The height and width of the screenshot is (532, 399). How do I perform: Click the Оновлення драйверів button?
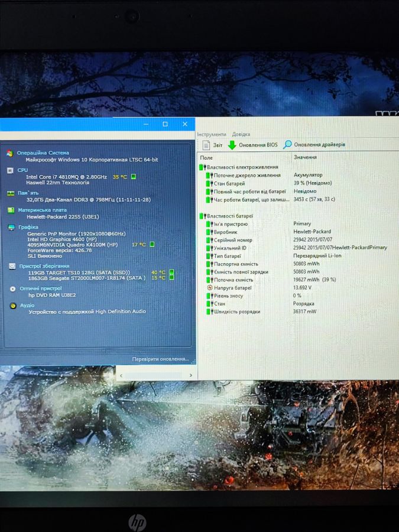point(314,145)
